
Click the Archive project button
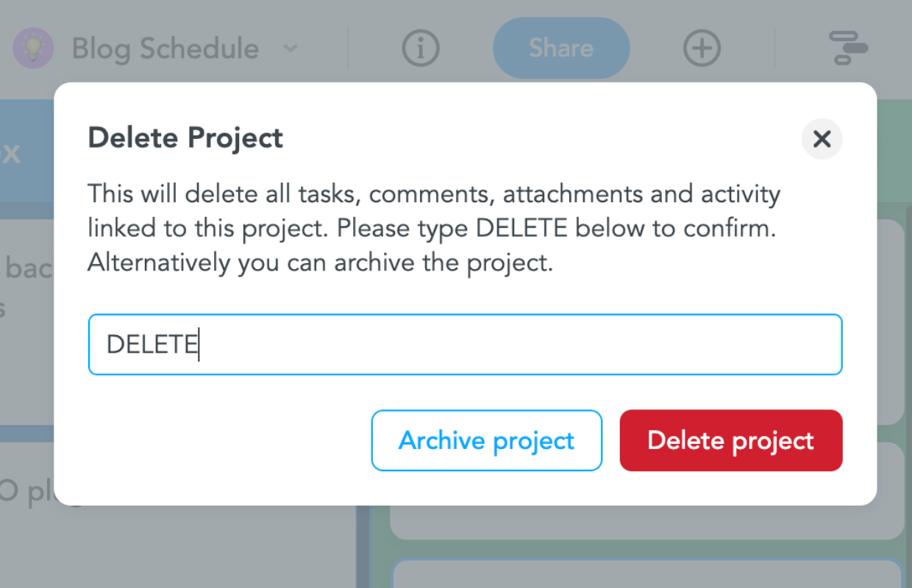click(x=487, y=440)
